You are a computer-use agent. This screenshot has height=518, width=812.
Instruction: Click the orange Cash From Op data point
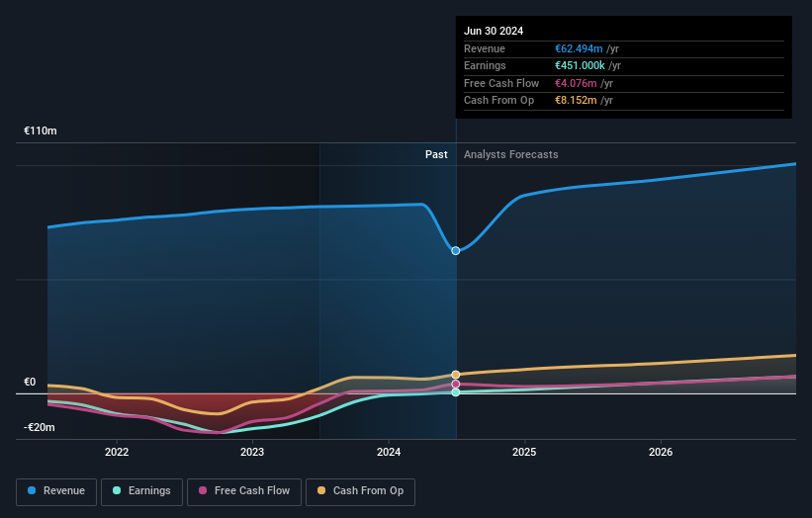[456, 375]
